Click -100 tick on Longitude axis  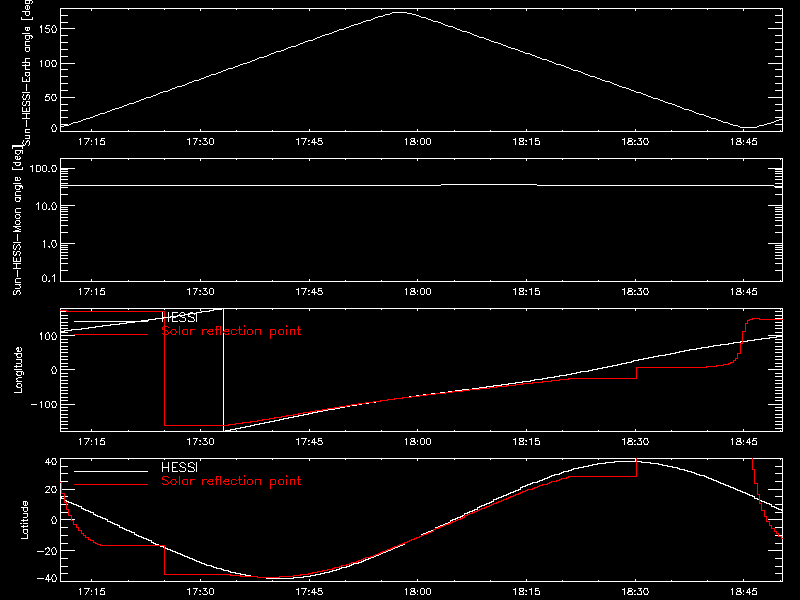point(44,404)
